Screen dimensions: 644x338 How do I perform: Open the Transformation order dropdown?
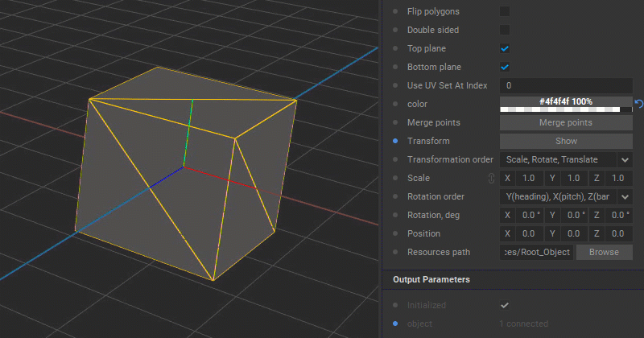pos(566,160)
